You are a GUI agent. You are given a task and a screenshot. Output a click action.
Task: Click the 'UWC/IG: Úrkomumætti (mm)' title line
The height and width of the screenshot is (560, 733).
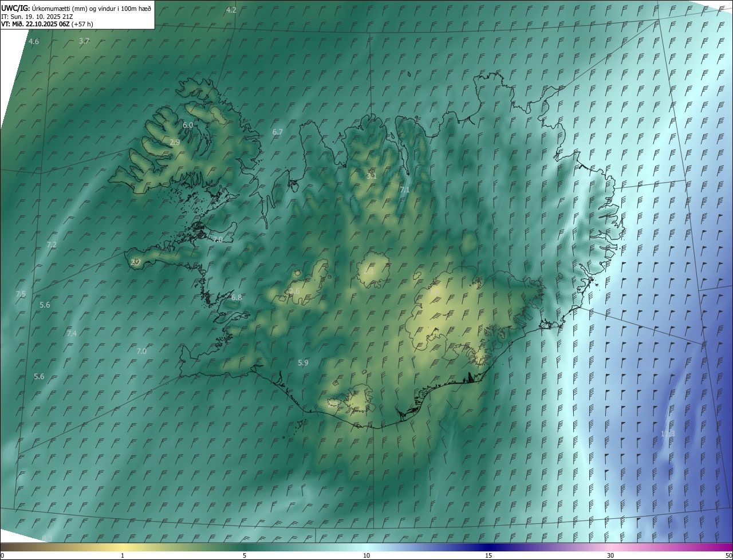[77, 8]
